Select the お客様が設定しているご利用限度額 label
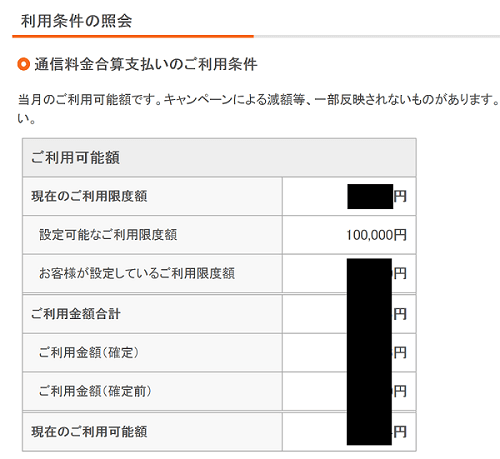The width and height of the screenshot is (500, 459). click(x=137, y=273)
